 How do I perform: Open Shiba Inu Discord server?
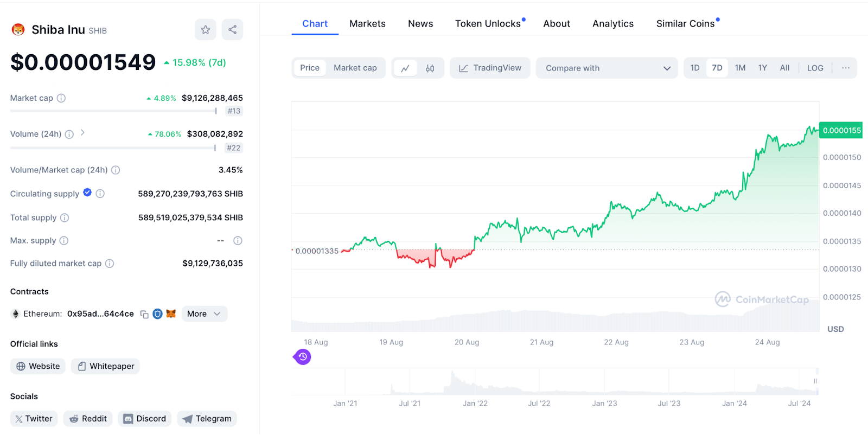point(145,419)
